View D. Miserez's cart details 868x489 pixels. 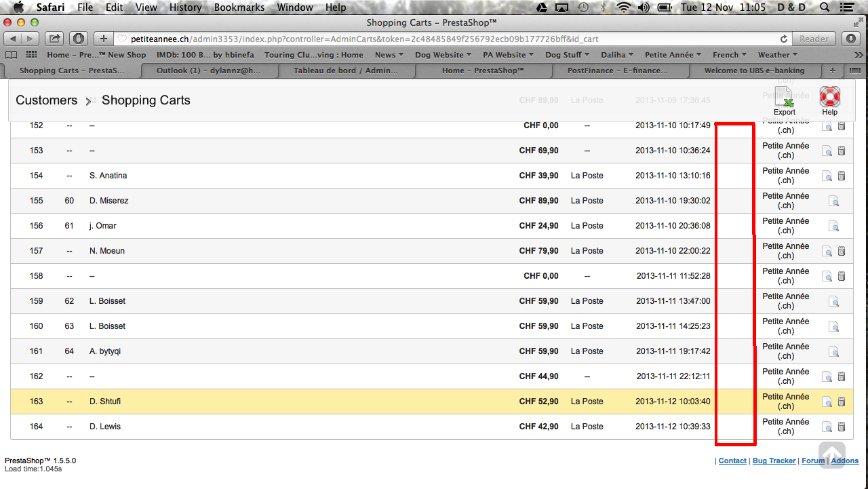(834, 201)
